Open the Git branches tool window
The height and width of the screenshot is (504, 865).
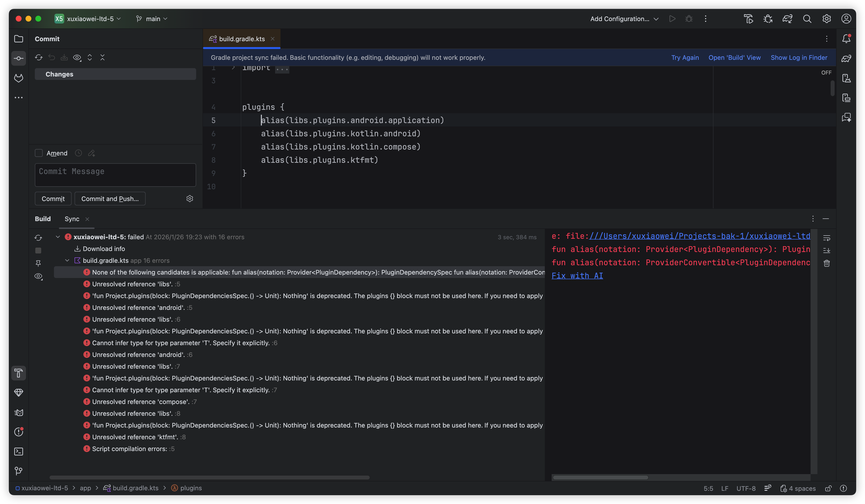click(x=19, y=471)
